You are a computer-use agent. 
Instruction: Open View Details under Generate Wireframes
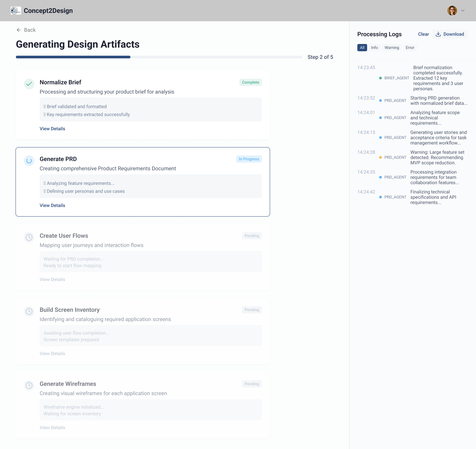(52, 428)
